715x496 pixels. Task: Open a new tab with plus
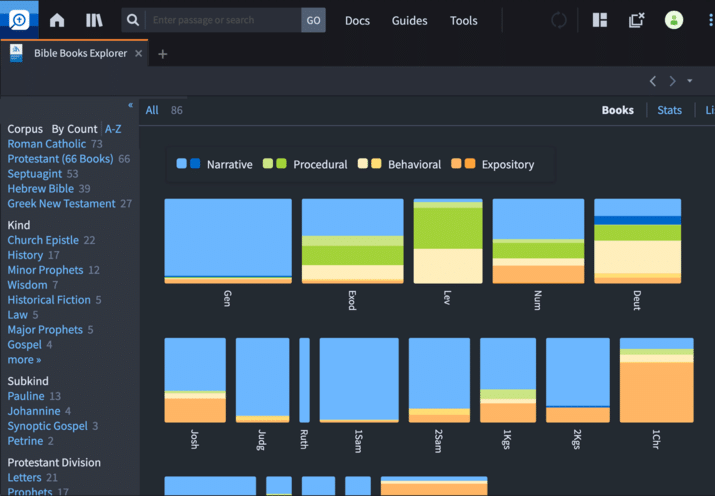pos(163,54)
